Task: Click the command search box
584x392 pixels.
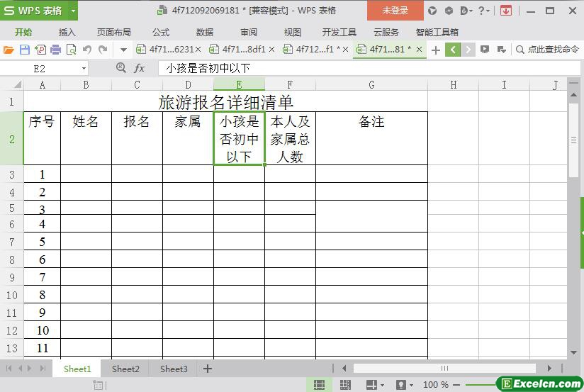Action: click(x=548, y=50)
